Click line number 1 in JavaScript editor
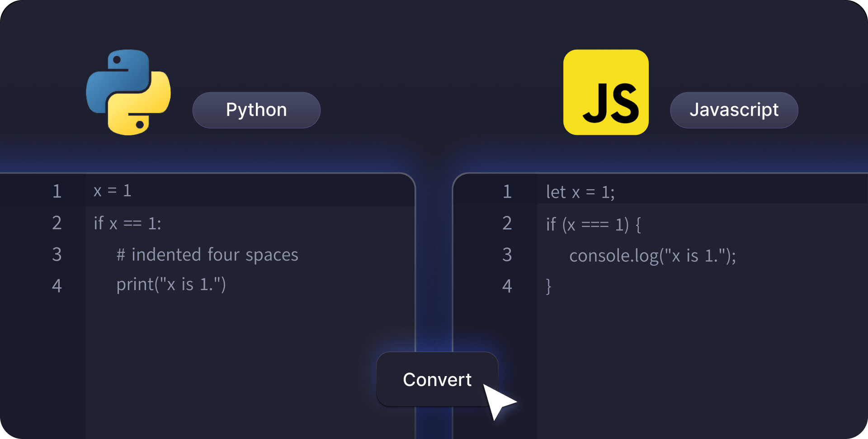The image size is (868, 439). coord(507,191)
